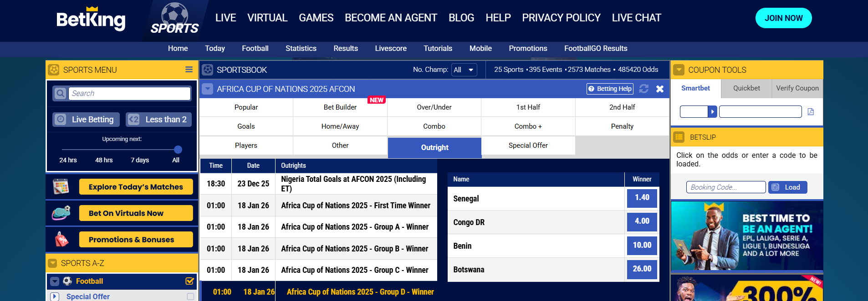
Task: Open FootballGO Results link
Action: pos(596,48)
